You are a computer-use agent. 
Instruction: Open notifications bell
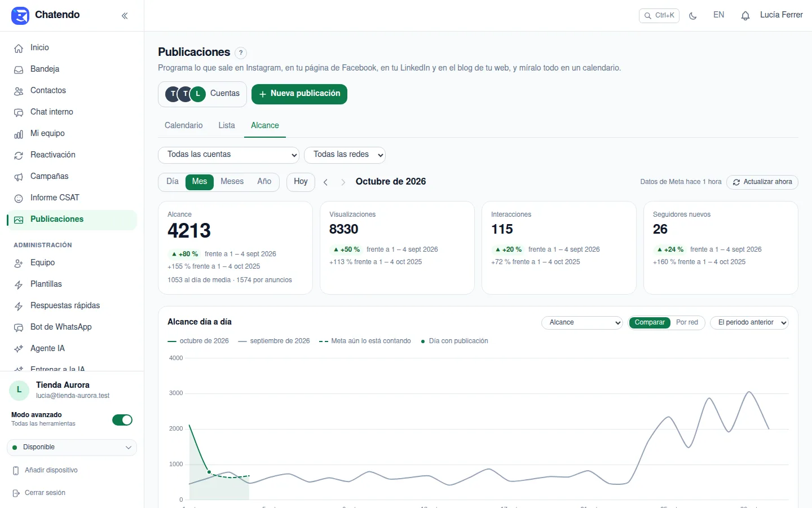point(745,16)
